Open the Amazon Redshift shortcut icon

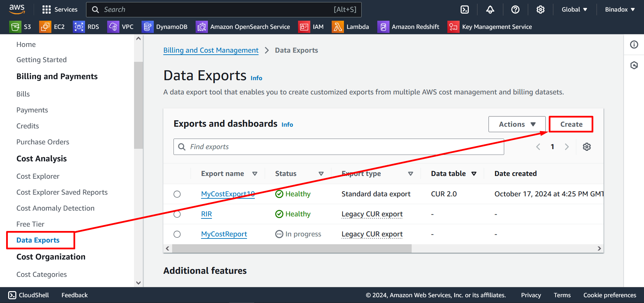point(383,27)
